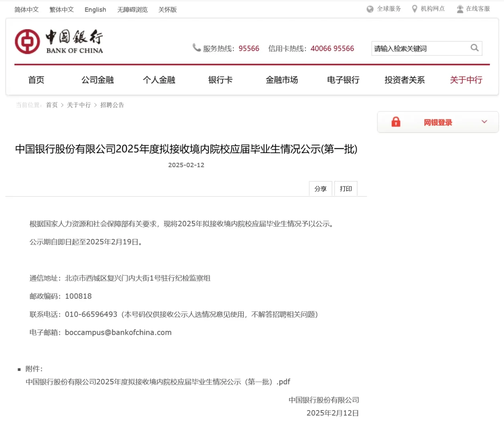Image resolution: width=504 pixels, height=433 pixels.
Task: Go to 首页 in breadcrumb
Action: [x=52, y=105]
